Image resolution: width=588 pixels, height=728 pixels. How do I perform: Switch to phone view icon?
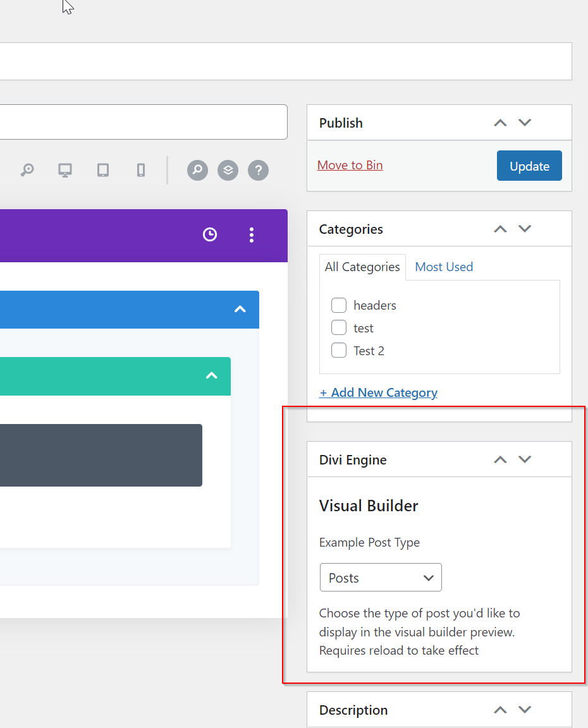(x=141, y=170)
